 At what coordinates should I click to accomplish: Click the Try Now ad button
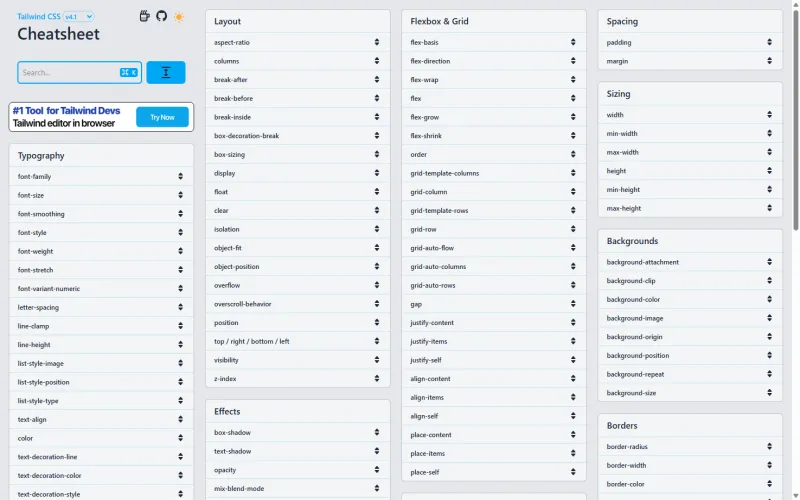click(162, 117)
